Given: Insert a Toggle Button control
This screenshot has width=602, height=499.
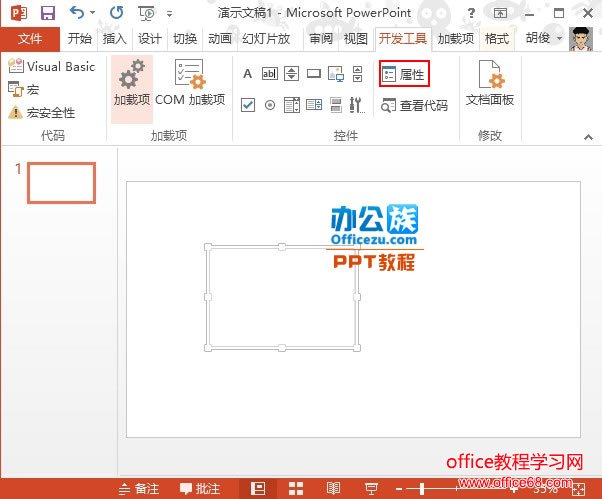Looking at the screenshot, I should pos(336,104).
